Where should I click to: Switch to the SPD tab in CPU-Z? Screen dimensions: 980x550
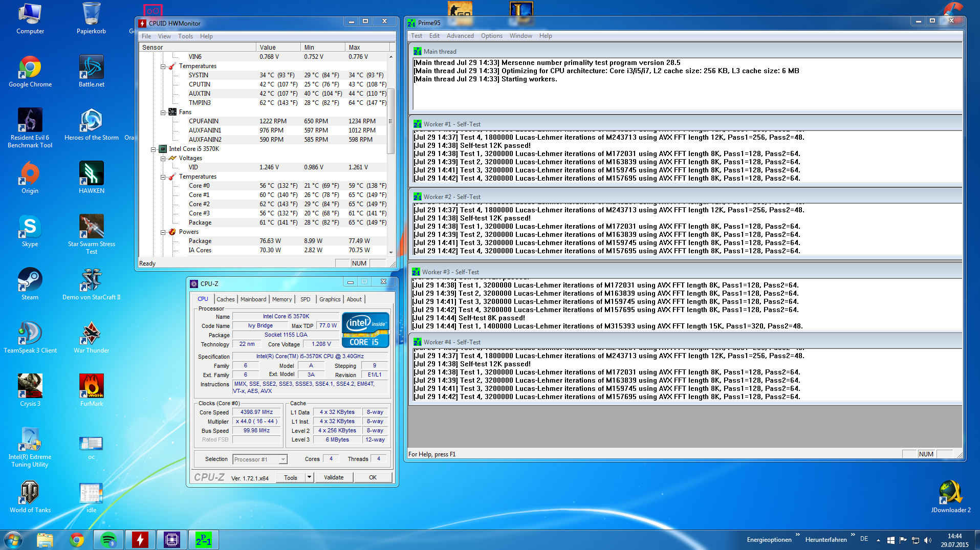tap(306, 299)
